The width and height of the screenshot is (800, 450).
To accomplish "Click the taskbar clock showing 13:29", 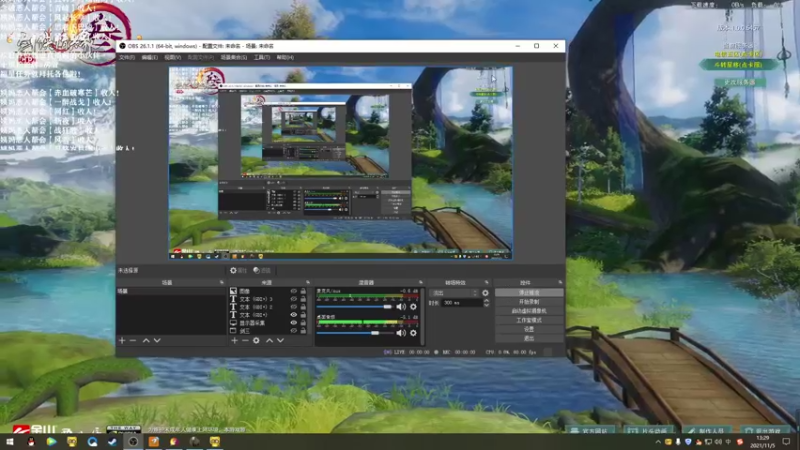I will point(763,442).
